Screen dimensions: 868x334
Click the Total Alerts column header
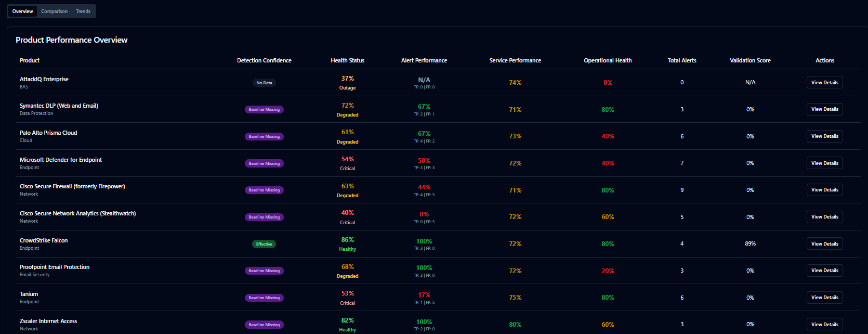[x=682, y=60]
